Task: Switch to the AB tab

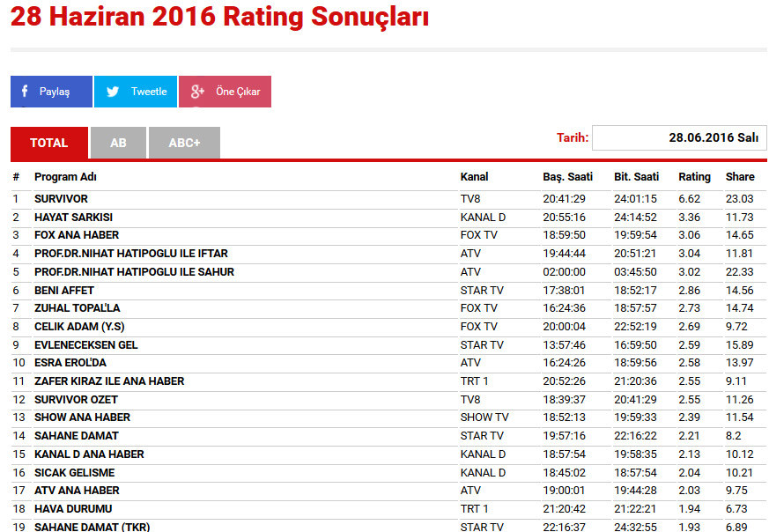Action: 118,143
